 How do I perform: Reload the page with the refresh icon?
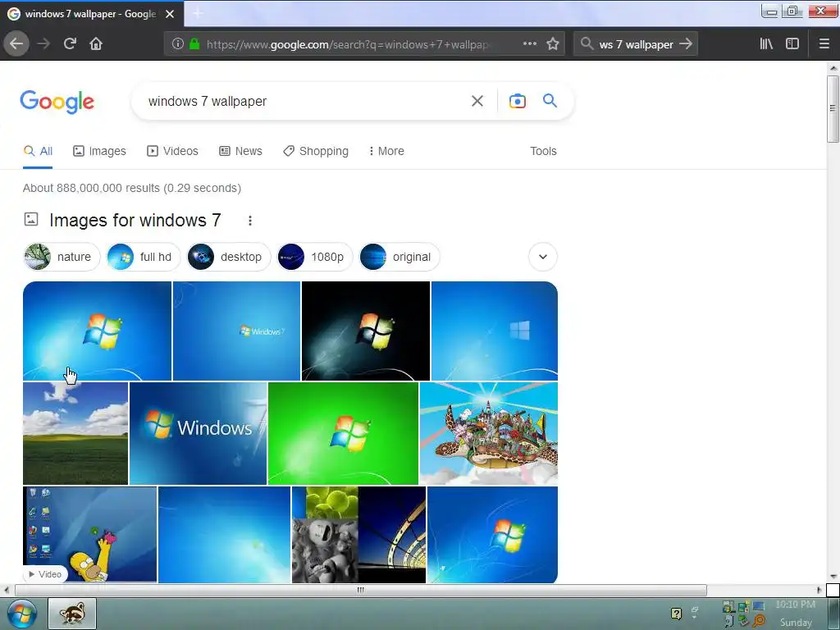(70, 43)
